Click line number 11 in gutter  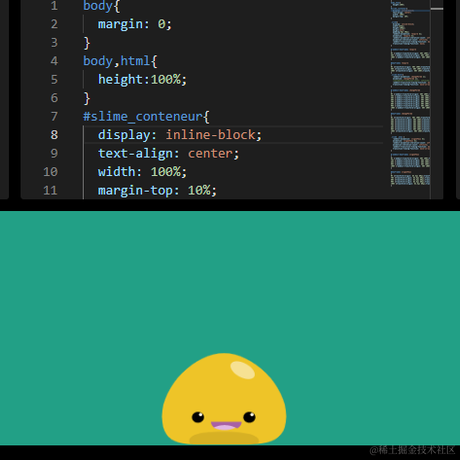pos(50,191)
